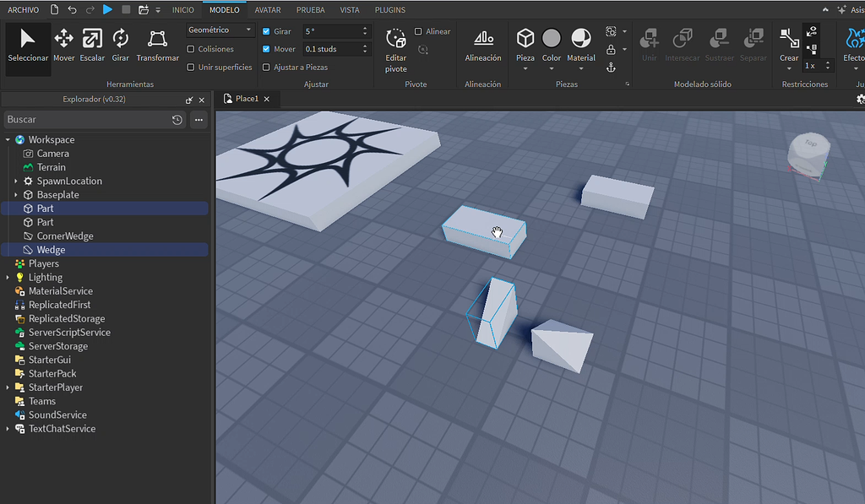Click the Color swatch in Piezas section
The image size is (865, 504).
click(552, 37)
